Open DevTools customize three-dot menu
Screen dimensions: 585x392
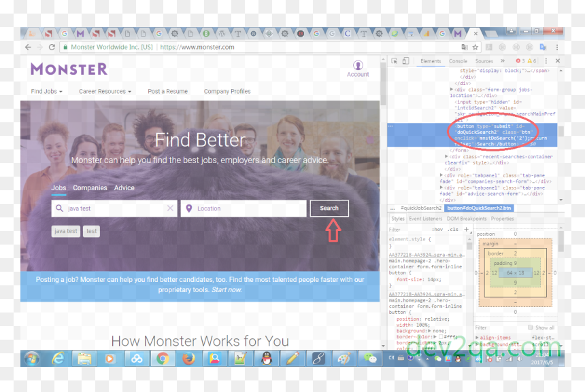click(546, 60)
